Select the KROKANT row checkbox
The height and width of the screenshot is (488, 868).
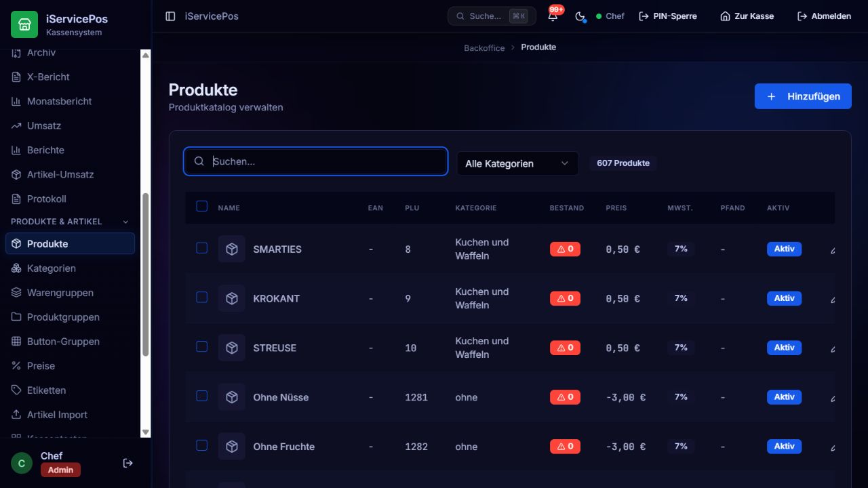[x=201, y=297]
